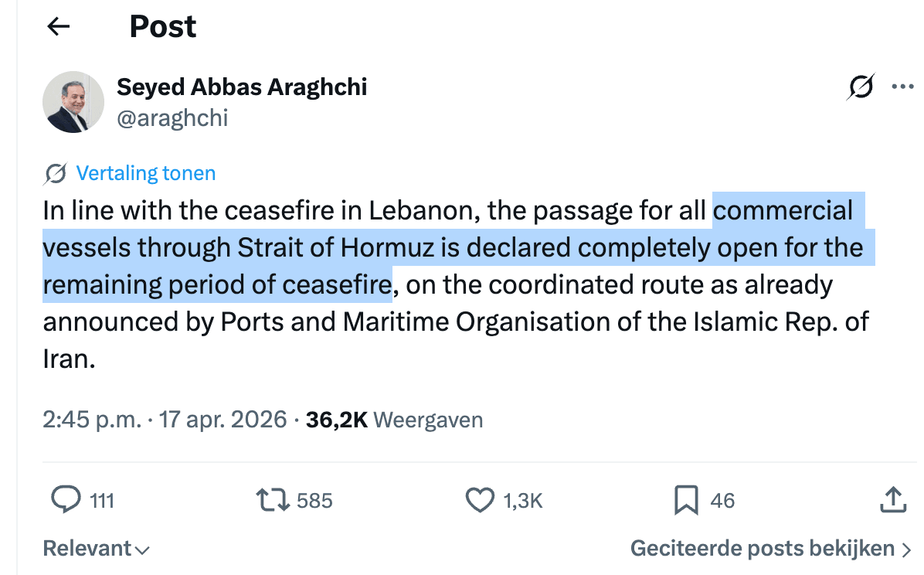The image size is (924, 575).
Task: Toggle the bookmark icon for this post
Action: [686, 500]
